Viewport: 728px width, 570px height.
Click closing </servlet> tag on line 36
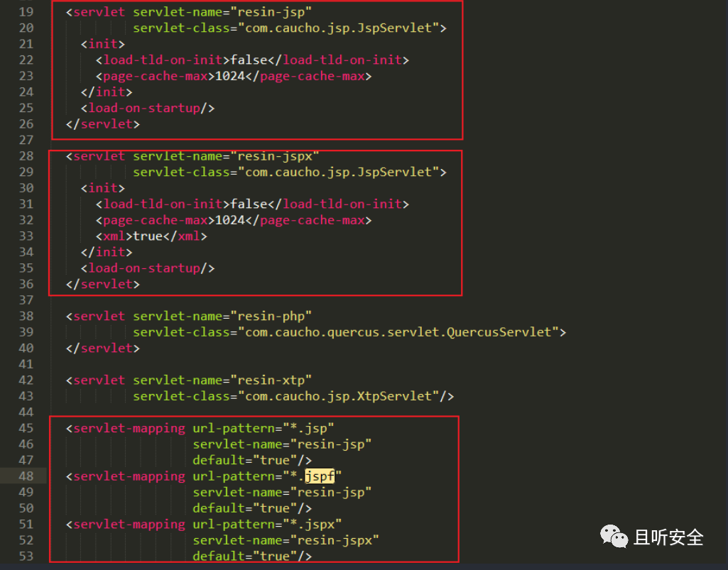[102, 284]
